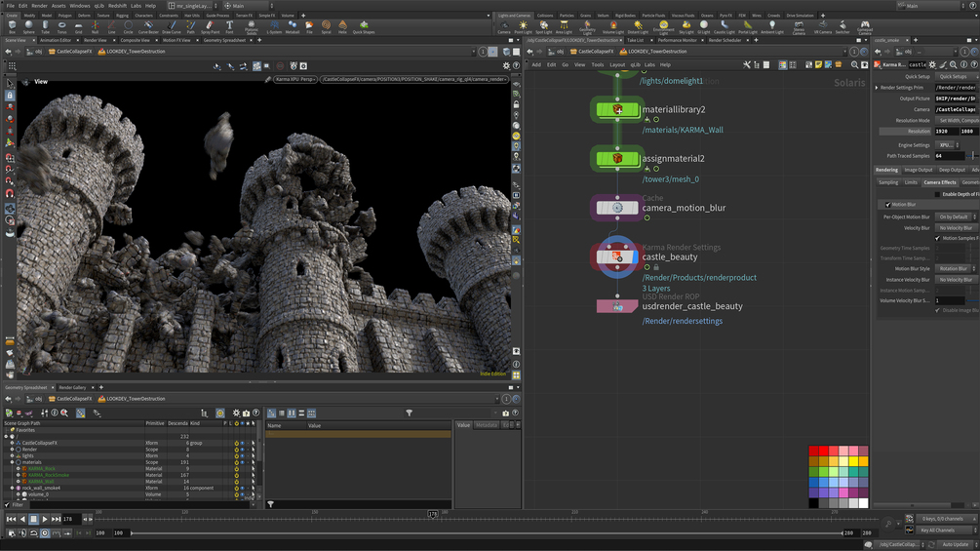Select the usdrender_castle_beauty node
Image resolution: width=980 pixels, height=551 pixels.
[616, 306]
